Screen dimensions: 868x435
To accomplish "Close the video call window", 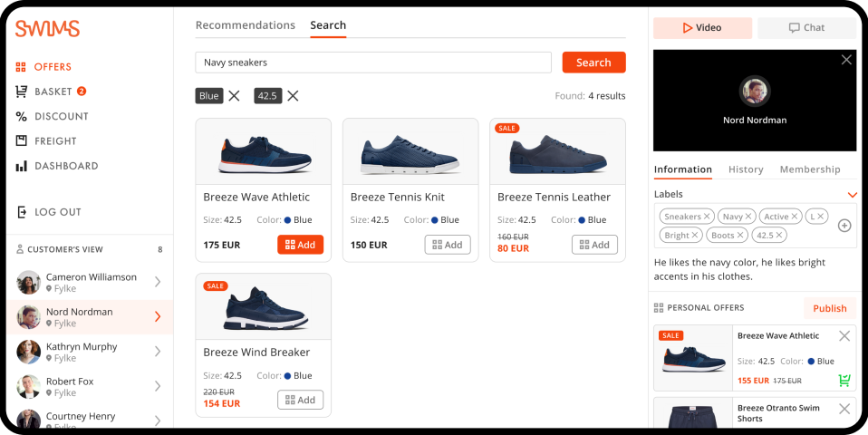I will click(x=846, y=60).
